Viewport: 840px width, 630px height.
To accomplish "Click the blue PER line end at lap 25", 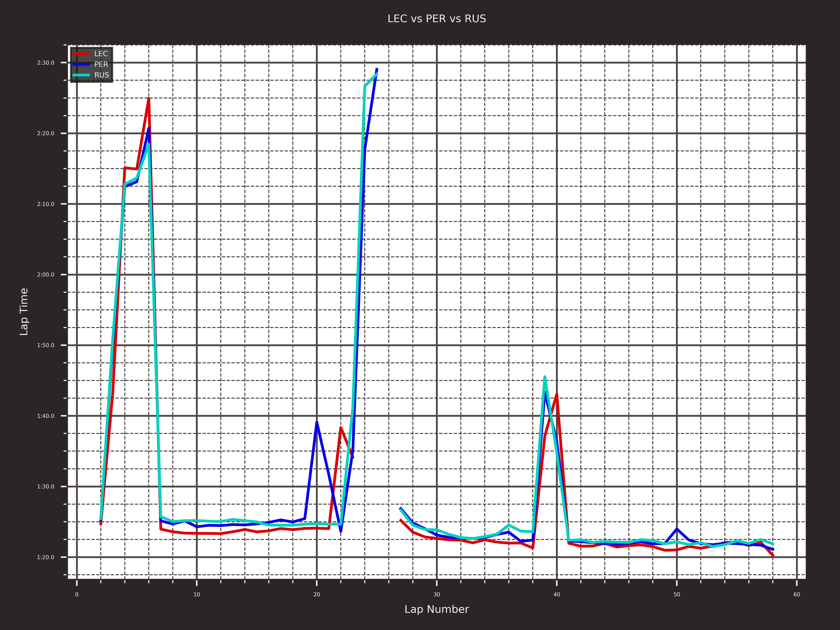I will [x=377, y=70].
